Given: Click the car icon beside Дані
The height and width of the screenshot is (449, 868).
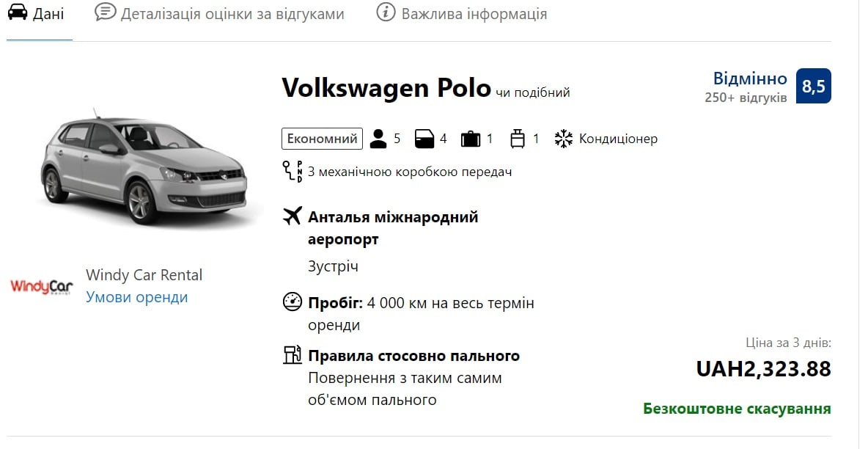Looking at the screenshot, I should [x=17, y=12].
